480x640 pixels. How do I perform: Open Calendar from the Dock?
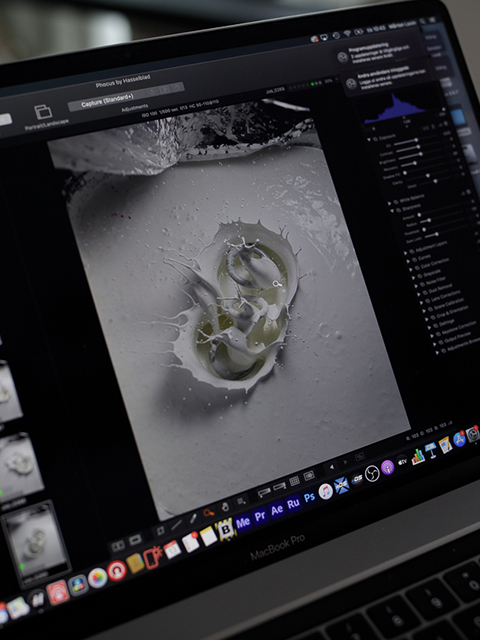172,549
